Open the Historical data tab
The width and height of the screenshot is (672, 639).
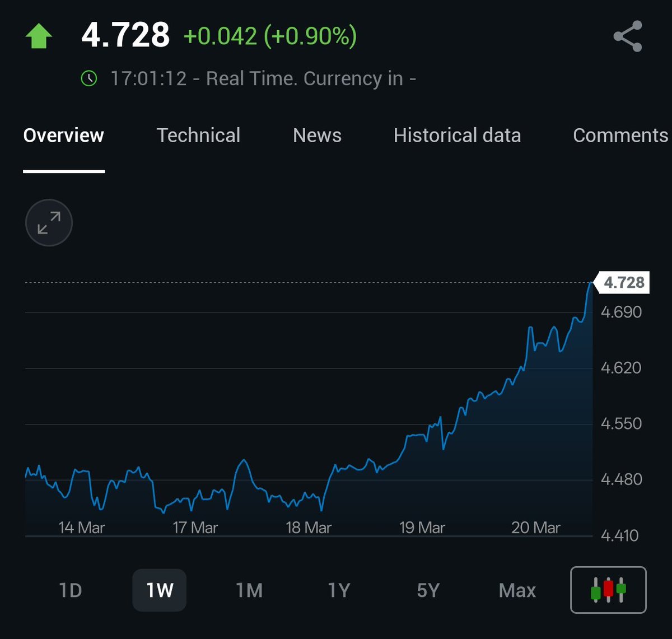457,136
